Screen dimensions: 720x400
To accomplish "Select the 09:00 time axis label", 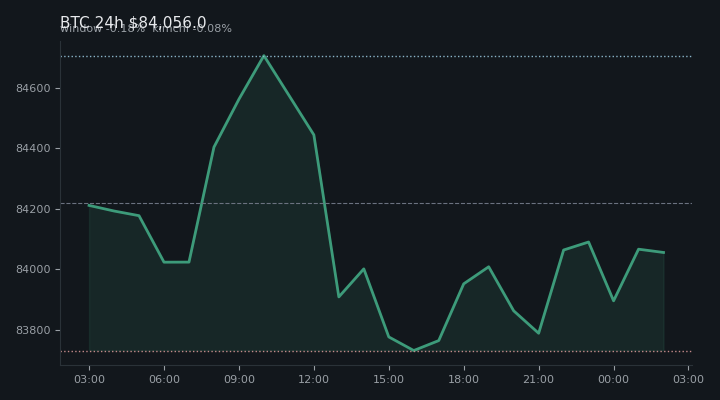I will 239,379.
